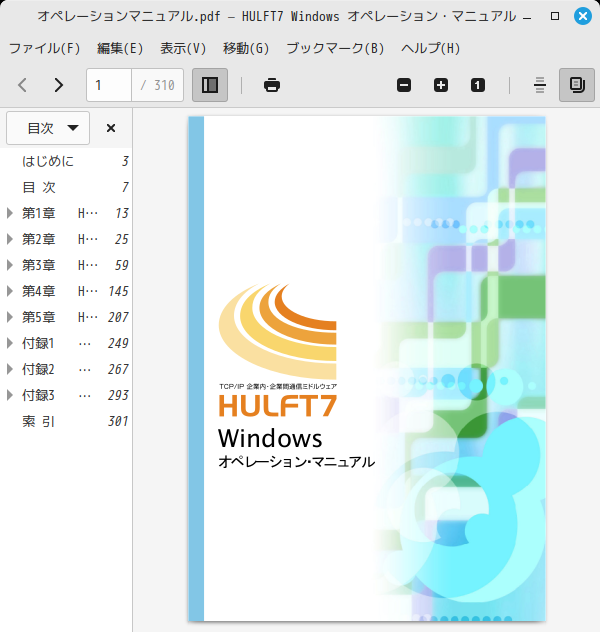The image size is (600, 632).
Task: Select the 第1章 outline row text
Action: [60, 213]
